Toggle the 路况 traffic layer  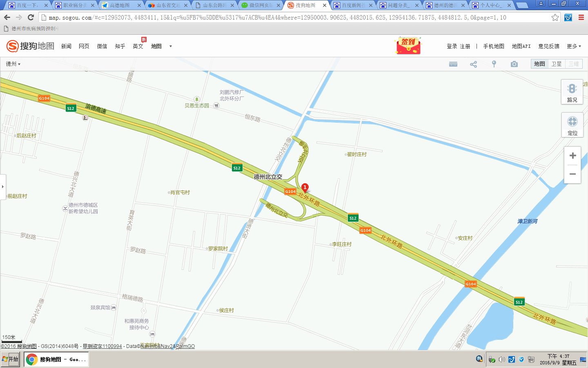(x=572, y=92)
